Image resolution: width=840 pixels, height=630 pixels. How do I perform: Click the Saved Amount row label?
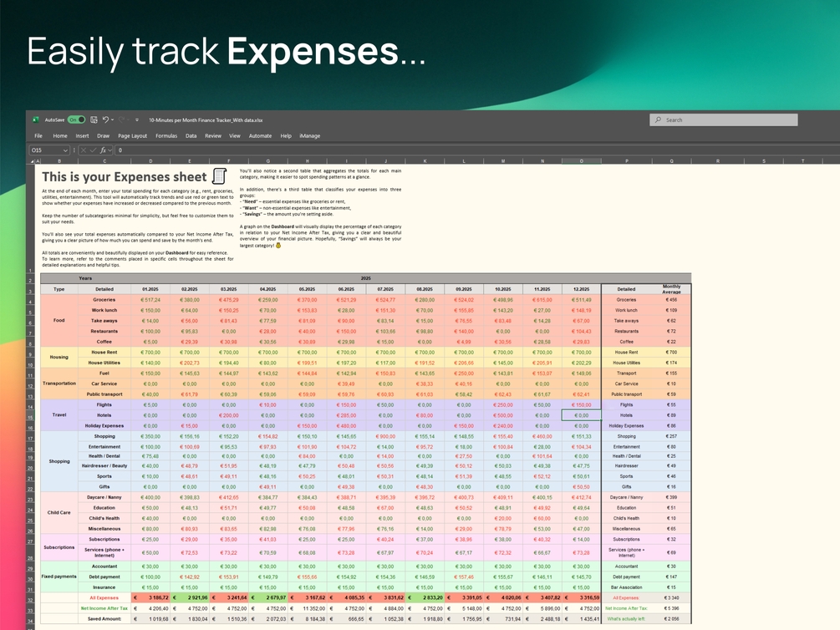[x=104, y=619]
